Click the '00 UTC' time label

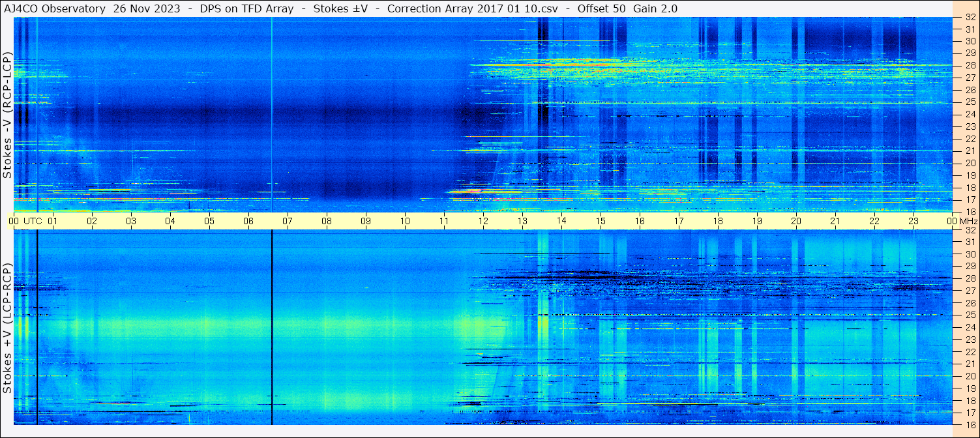tap(25, 221)
